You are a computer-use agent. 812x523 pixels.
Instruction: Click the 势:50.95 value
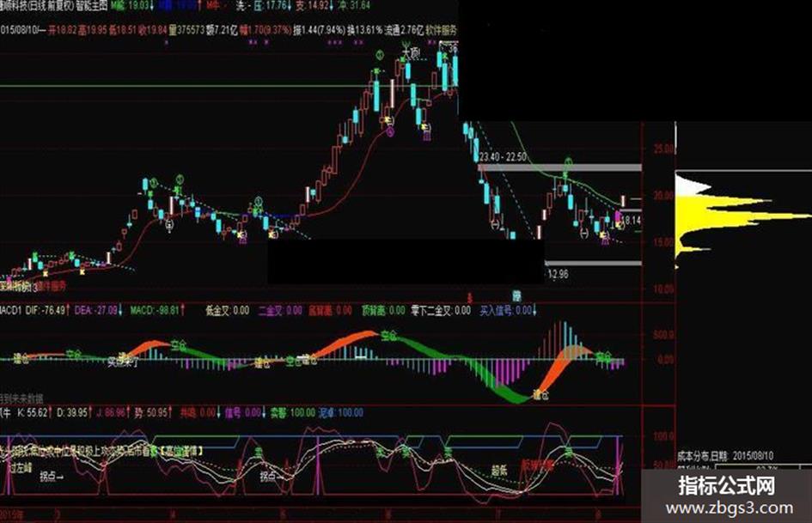coord(153,413)
